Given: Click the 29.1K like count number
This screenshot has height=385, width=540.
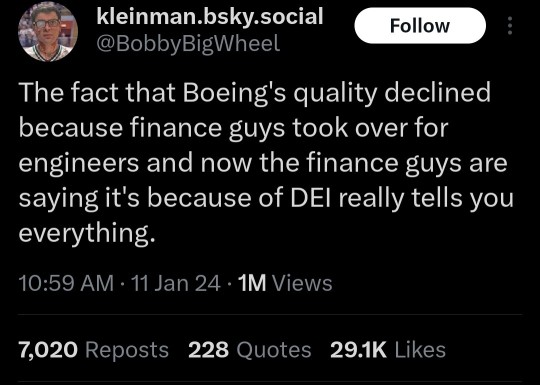Looking at the screenshot, I should pos(358,350).
